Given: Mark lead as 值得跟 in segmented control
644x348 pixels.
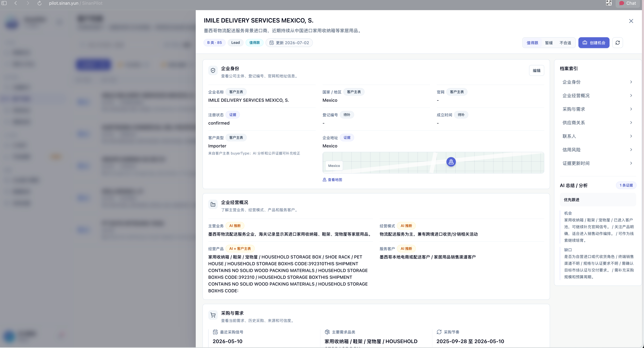Looking at the screenshot, I should [532, 43].
